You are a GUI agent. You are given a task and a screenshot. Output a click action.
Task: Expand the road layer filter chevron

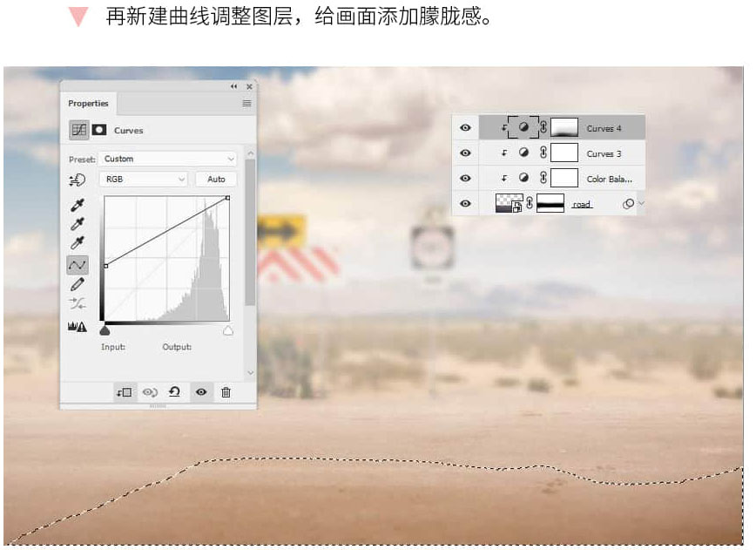click(641, 203)
